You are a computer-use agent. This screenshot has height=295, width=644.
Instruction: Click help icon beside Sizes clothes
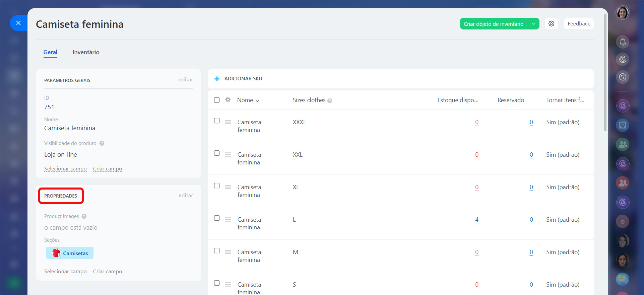pos(330,100)
